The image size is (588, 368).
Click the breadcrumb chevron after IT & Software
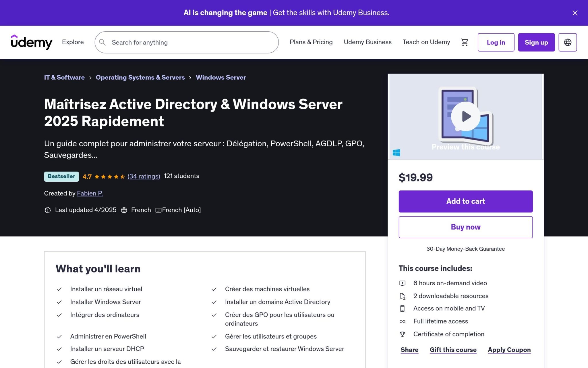(x=90, y=78)
